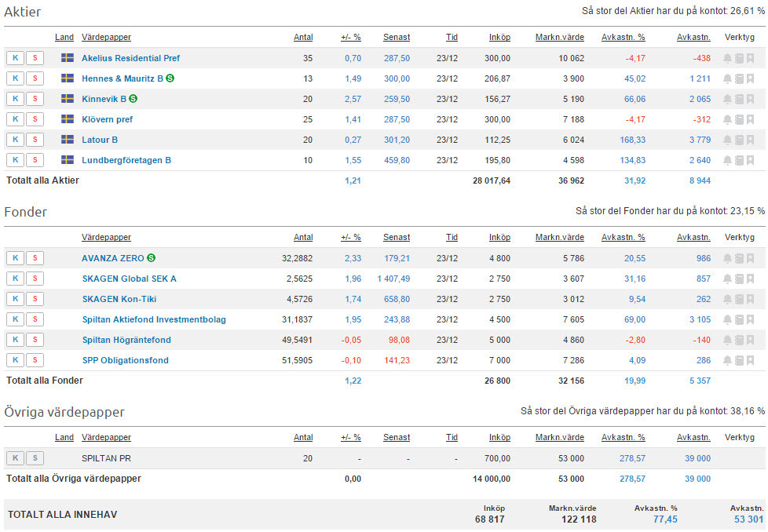Open the Spiltan Aktiefond Investmentbolag link

(x=154, y=319)
